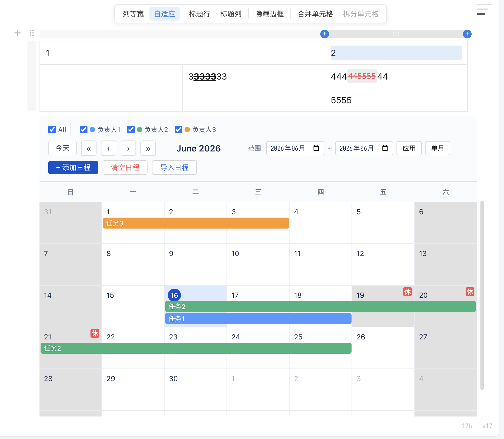Click the left blue plus column-insert button
The width and height of the screenshot is (504, 439).
click(x=325, y=34)
